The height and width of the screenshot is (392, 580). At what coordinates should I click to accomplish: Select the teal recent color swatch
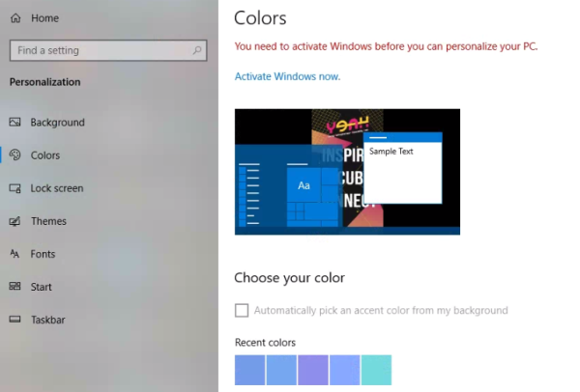point(377,370)
